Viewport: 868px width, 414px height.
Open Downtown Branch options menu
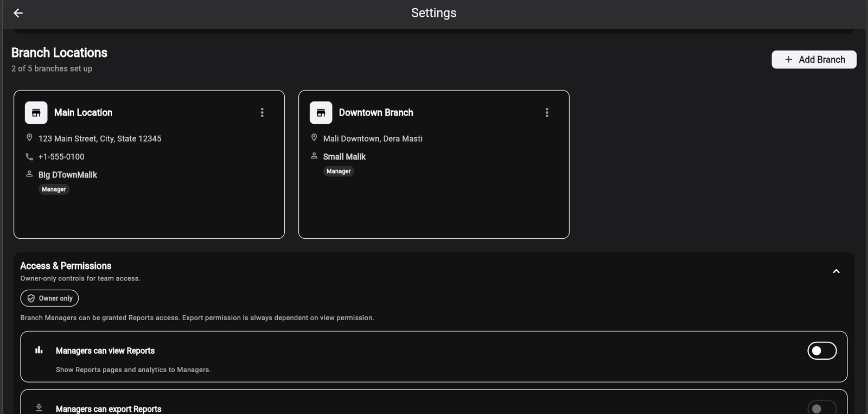(x=547, y=112)
